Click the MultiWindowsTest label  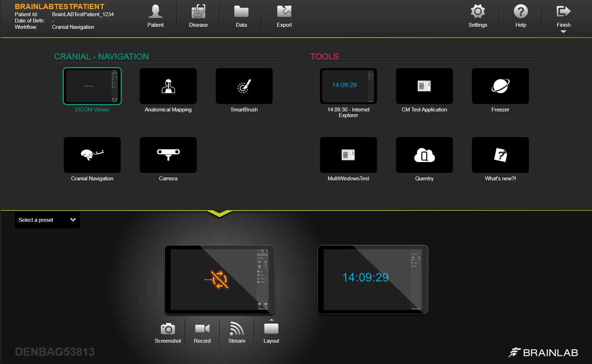(348, 178)
